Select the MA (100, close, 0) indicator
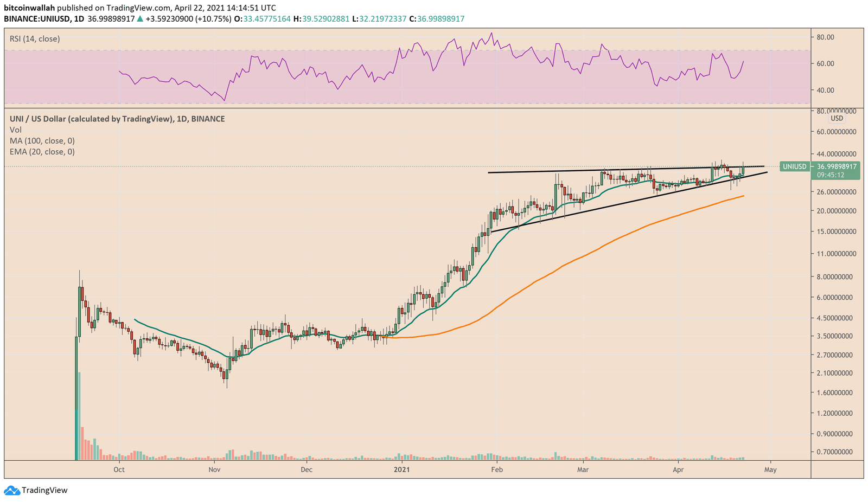 (41, 140)
